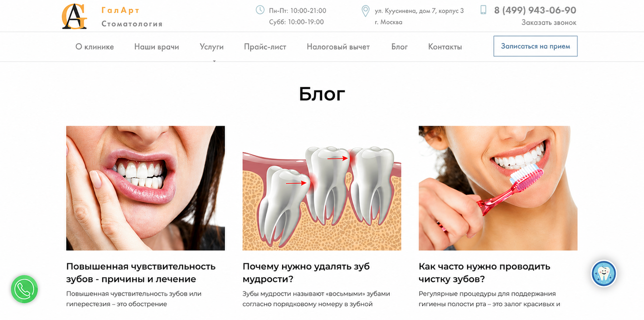Call the number 8 (499) 943-06-90
Viewport: 644px width, 320px height.
535,10
